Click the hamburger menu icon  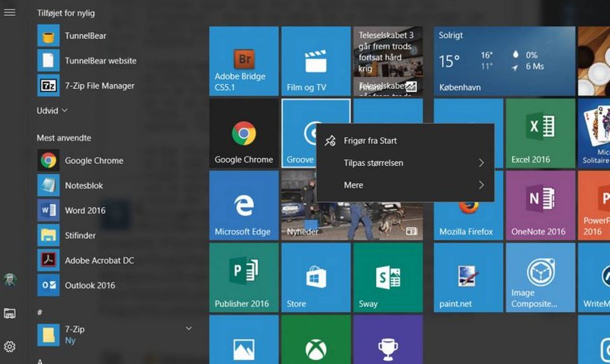[10, 12]
